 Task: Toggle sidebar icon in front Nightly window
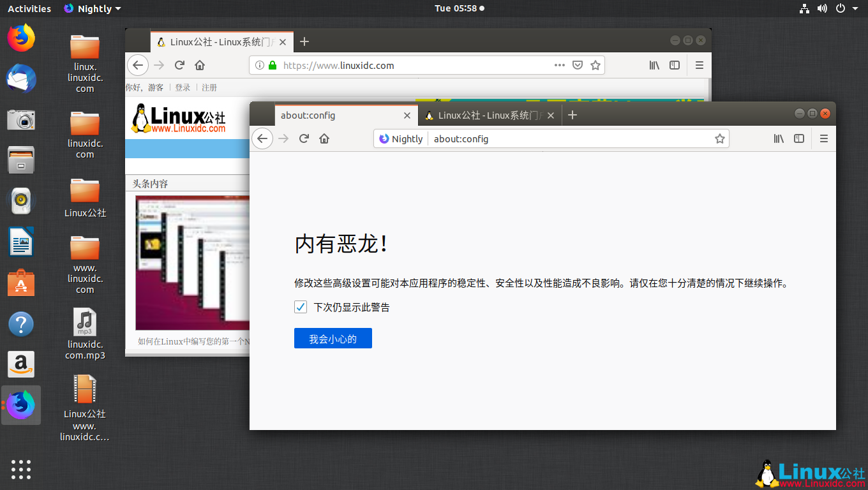coord(799,138)
